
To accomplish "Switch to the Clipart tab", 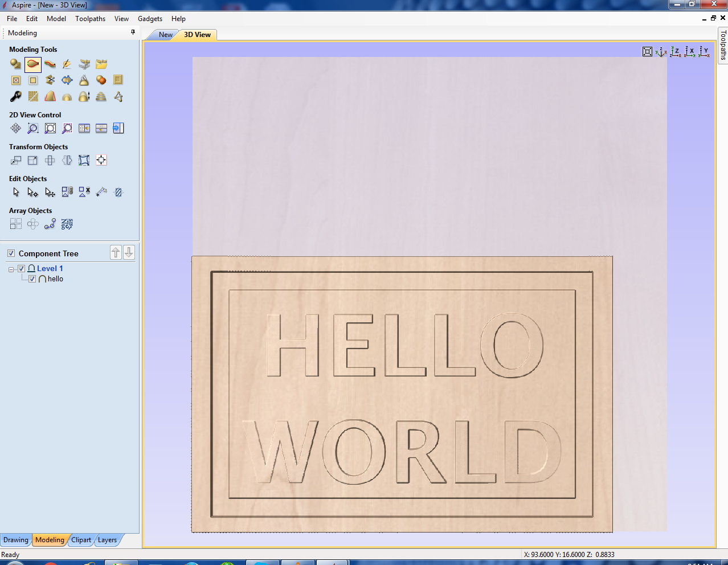I will coord(81,540).
